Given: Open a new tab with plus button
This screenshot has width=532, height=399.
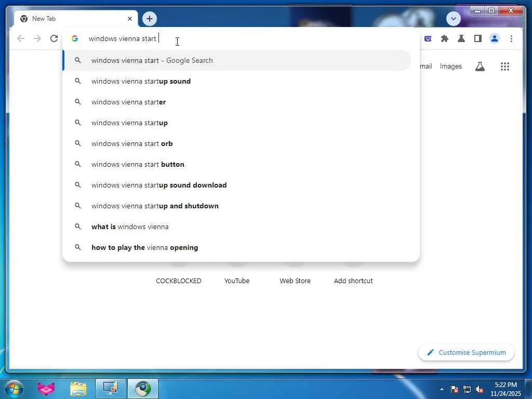Looking at the screenshot, I should point(150,19).
